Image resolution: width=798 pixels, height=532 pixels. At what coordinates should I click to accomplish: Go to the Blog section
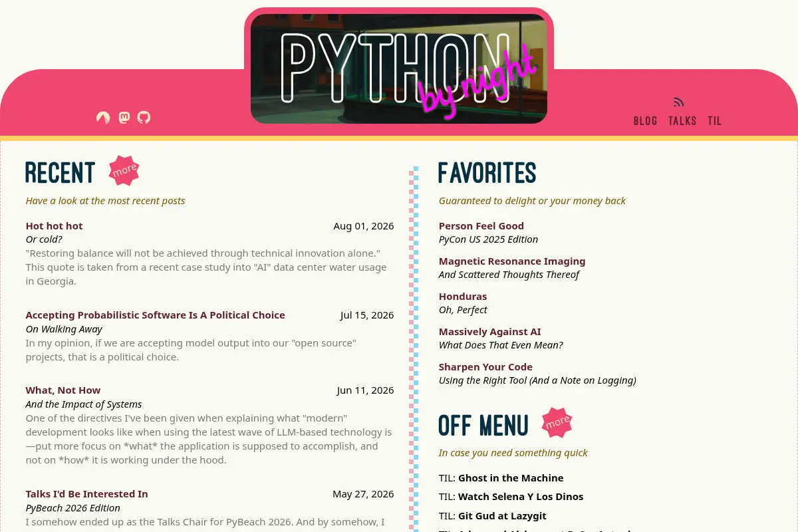(645, 121)
